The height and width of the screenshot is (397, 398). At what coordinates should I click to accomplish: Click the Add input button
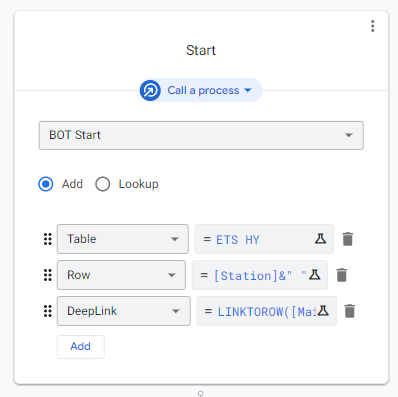(81, 347)
